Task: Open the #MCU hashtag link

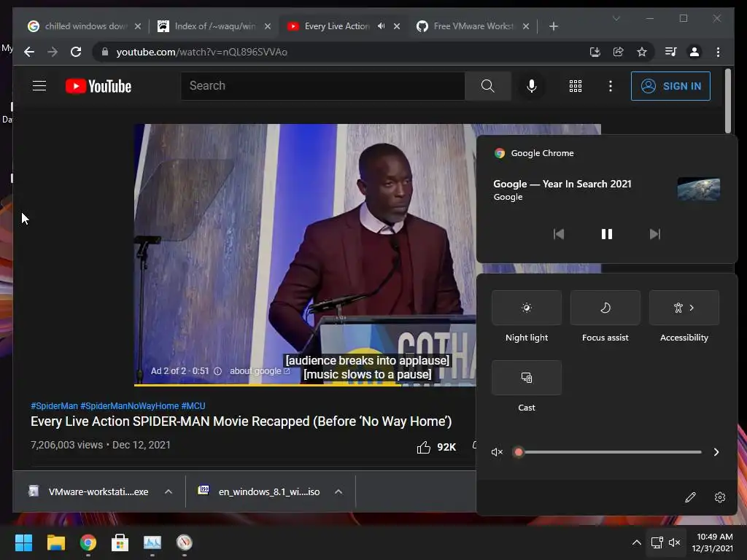Action: pos(193,405)
